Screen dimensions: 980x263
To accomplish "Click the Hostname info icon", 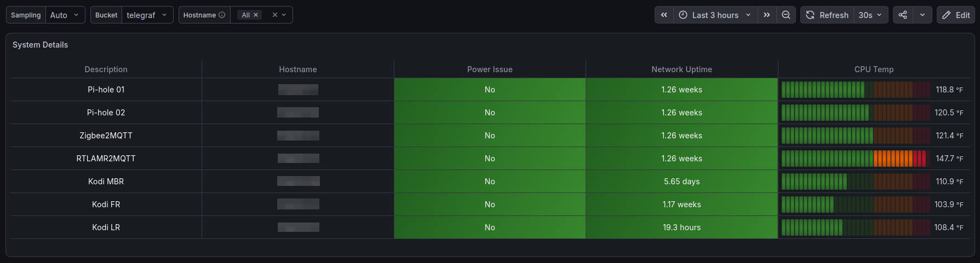I will [x=222, y=15].
